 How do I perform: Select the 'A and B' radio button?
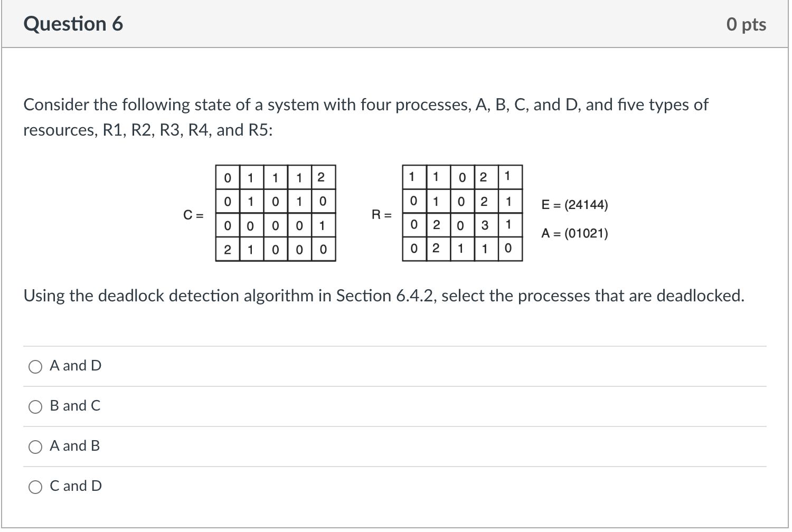(x=35, y=446)
